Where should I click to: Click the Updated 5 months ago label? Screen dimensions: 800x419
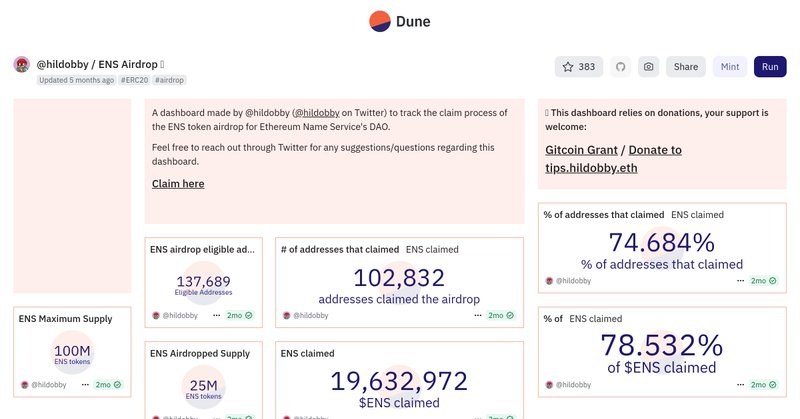(x=77, y=80)
